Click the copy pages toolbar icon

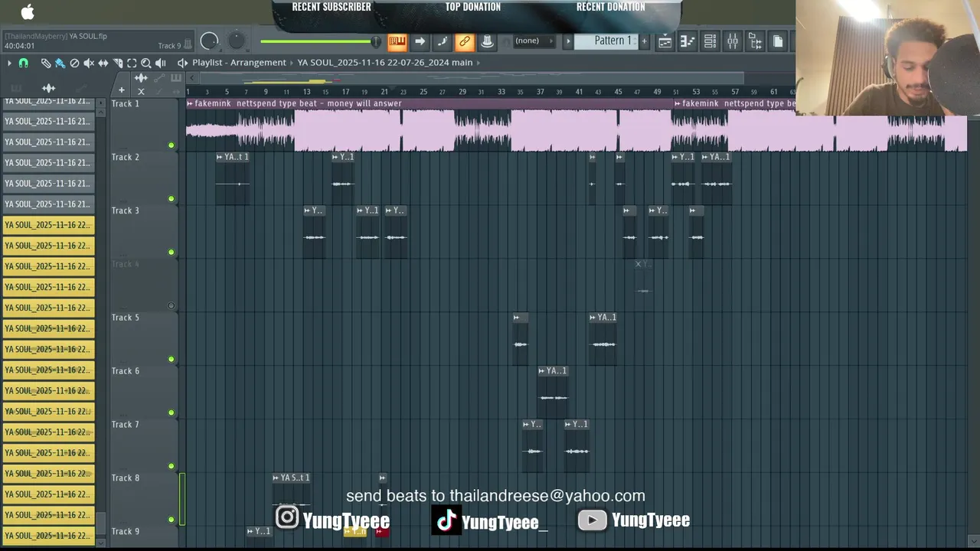(778, 41)
